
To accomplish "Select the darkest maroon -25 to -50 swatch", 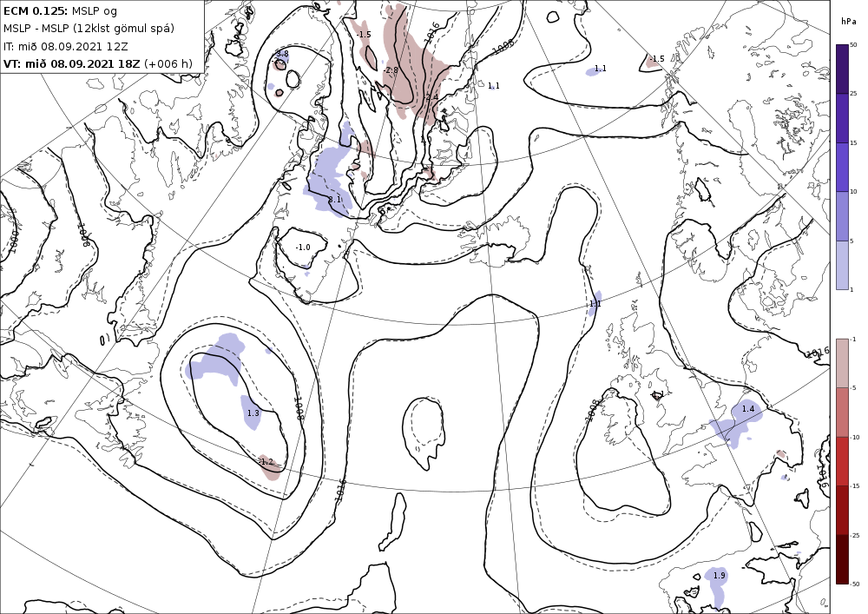I will click(x=842, y=559).
